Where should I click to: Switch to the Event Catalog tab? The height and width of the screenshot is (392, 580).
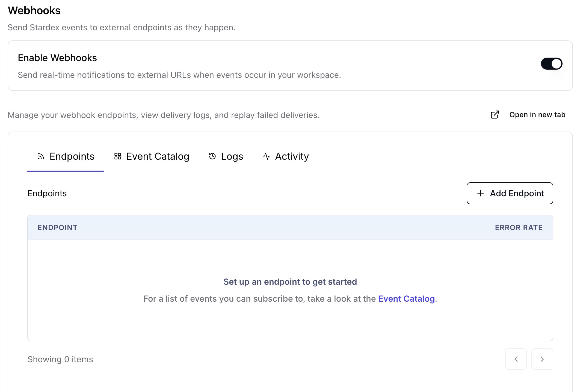152,156
